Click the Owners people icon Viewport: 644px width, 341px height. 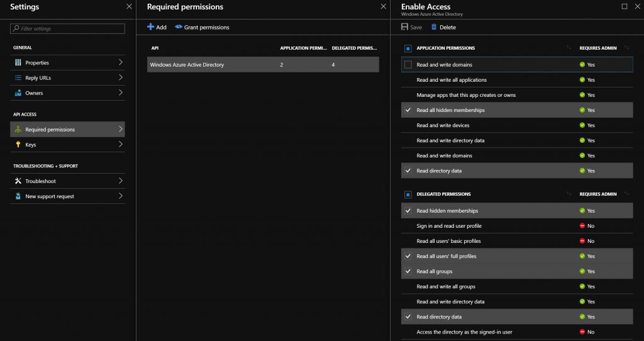18,93
